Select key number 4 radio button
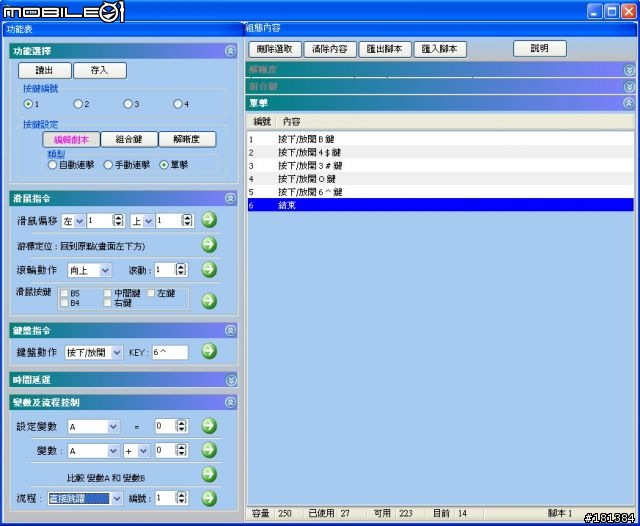Image resolution: width=640 pixels, height=526 pixels. pos(178,104)
